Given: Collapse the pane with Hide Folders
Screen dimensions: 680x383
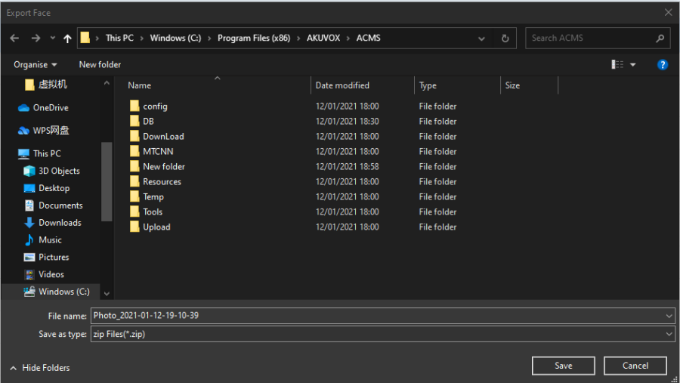Looking at the screenshot, I should 39,368.
